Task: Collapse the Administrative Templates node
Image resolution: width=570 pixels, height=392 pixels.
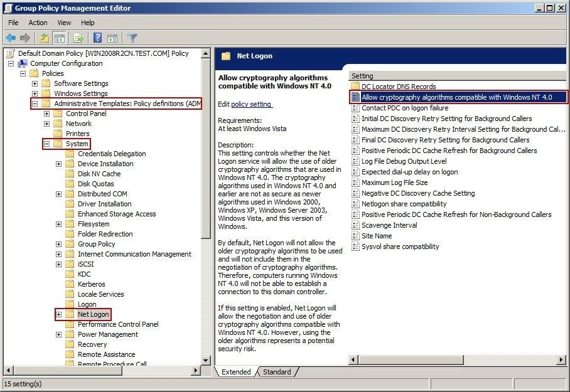Action: (x=35, y=103)
